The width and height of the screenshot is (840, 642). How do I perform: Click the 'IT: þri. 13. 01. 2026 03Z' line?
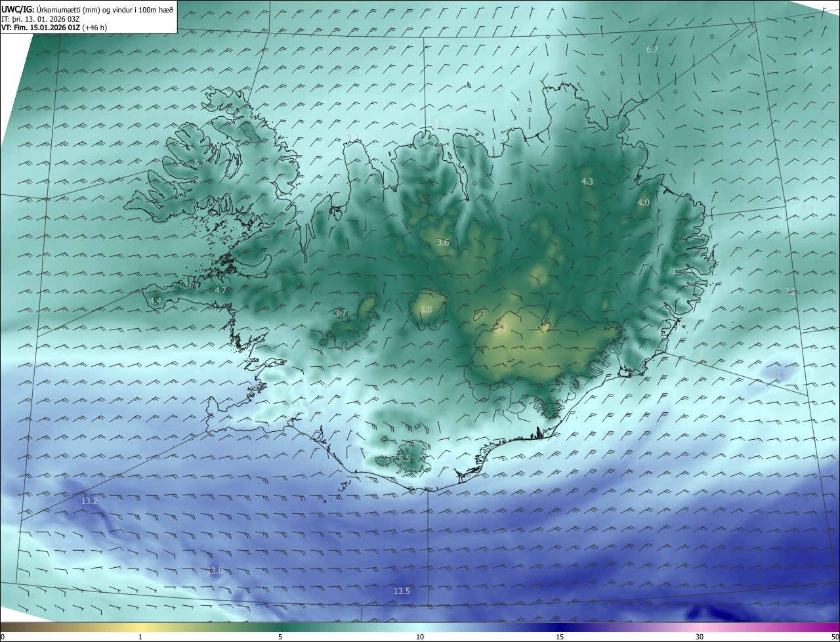(x=41, y=19)
